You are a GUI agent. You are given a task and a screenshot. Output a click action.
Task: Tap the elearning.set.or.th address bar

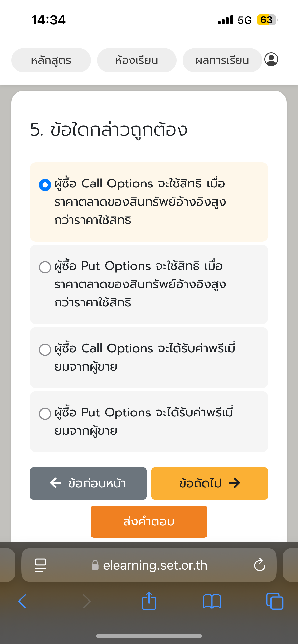coord(155,565)
